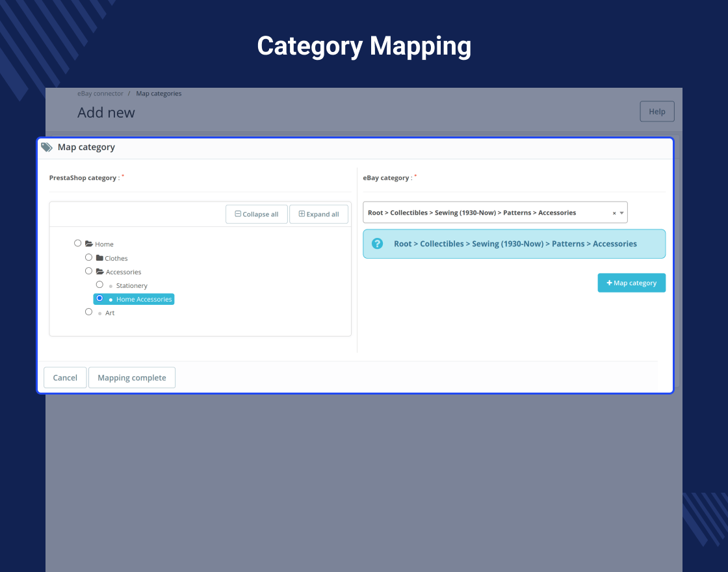Click the tags icon beside Map category

click(47, 147)
